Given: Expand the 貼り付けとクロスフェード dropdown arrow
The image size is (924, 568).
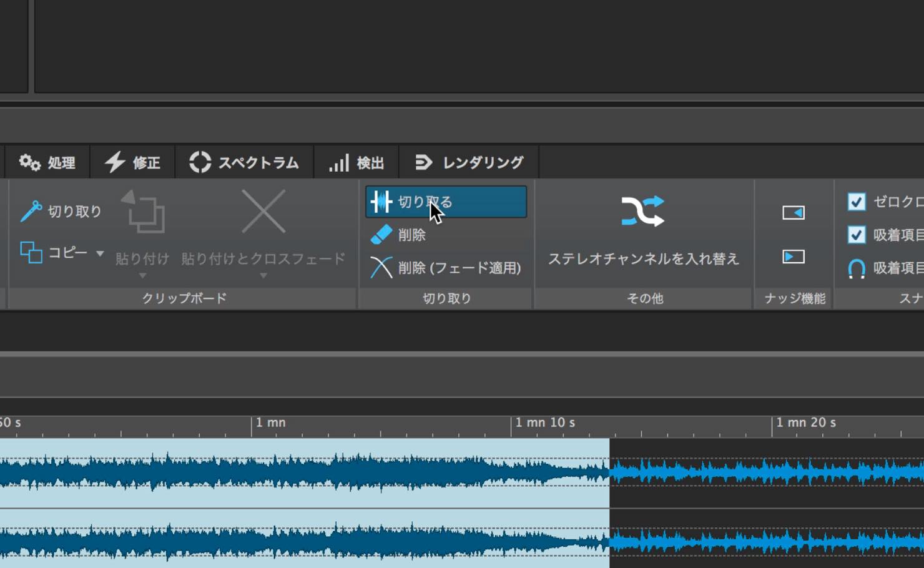Looking at the screenshot, I should [263, 275].
